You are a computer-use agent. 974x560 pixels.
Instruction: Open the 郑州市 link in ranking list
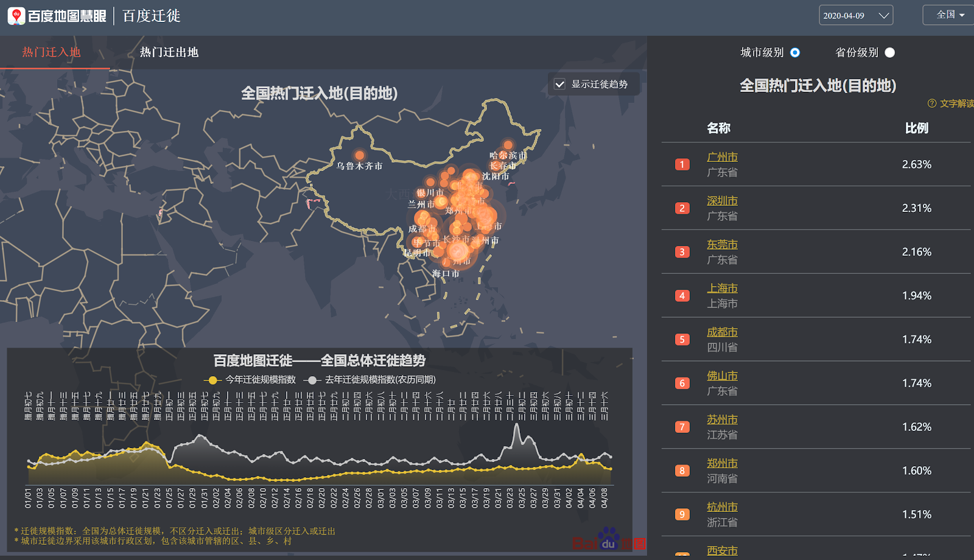click(x=722, y=464)
